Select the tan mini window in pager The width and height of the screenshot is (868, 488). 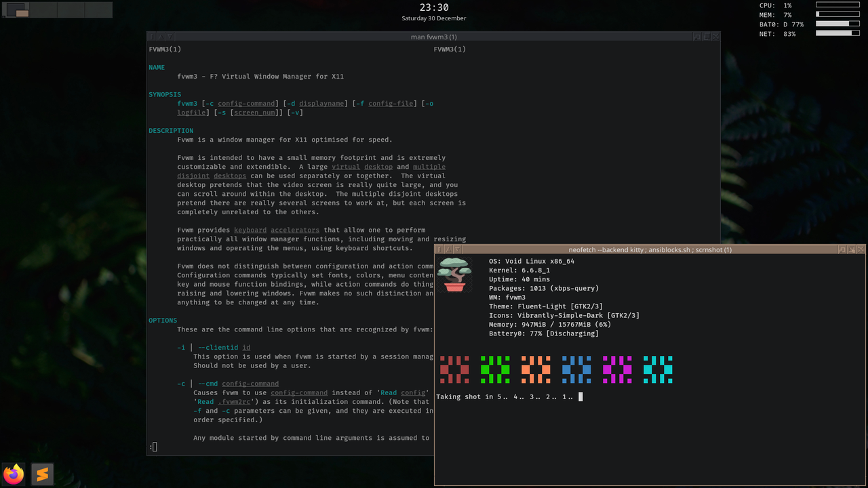(22, 14)
